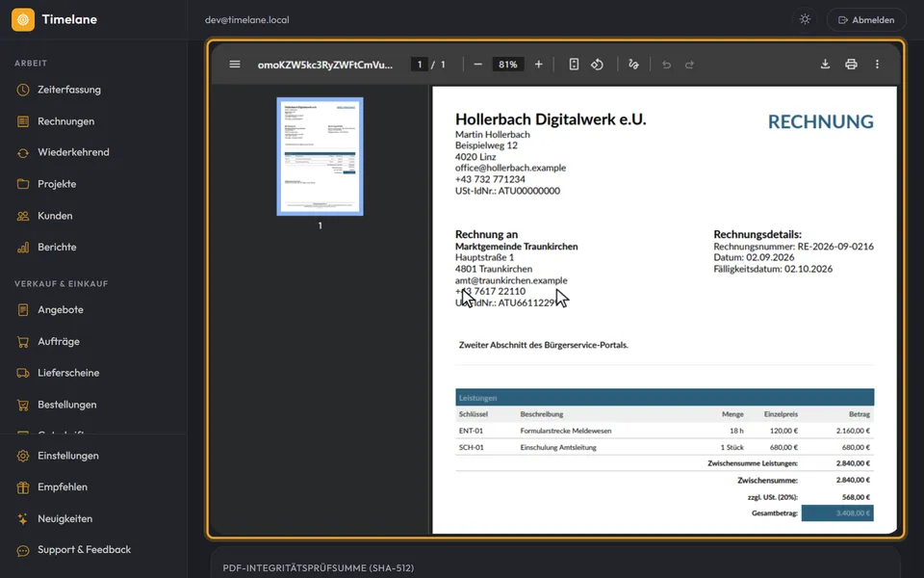Click the invoice number RE-2026-09-0216
This screenshot has height=578, width=924.
point(835,247)
